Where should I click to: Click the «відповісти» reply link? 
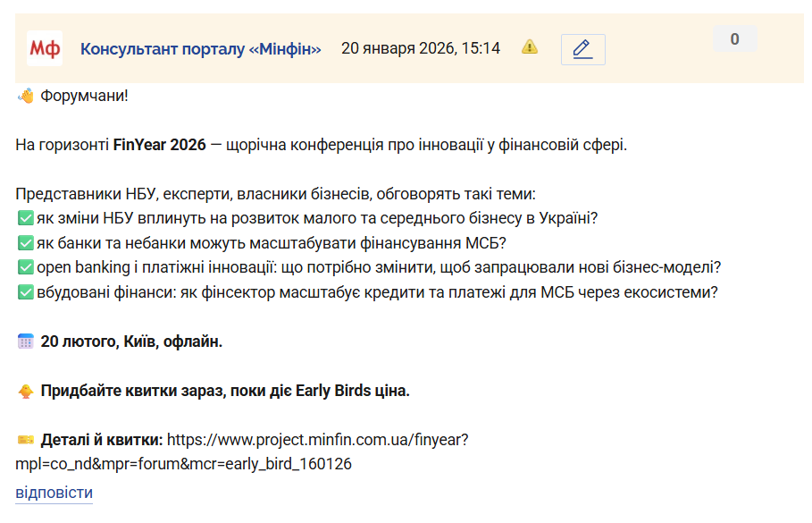[54, 493]
